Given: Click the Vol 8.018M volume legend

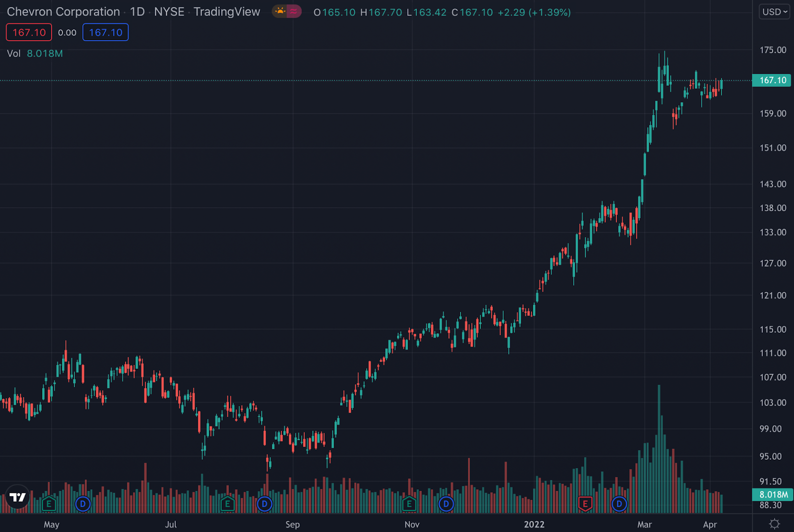Looking at the screenshot, I should [x=35, y=54].
